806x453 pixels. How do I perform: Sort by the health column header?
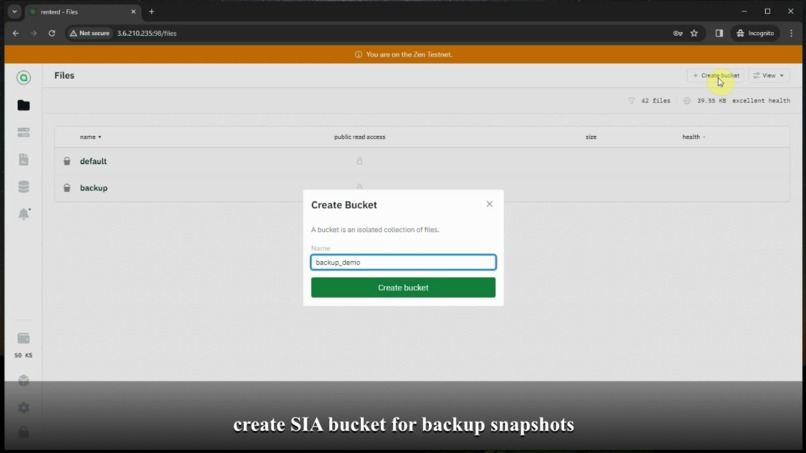(x=693, y=137)
